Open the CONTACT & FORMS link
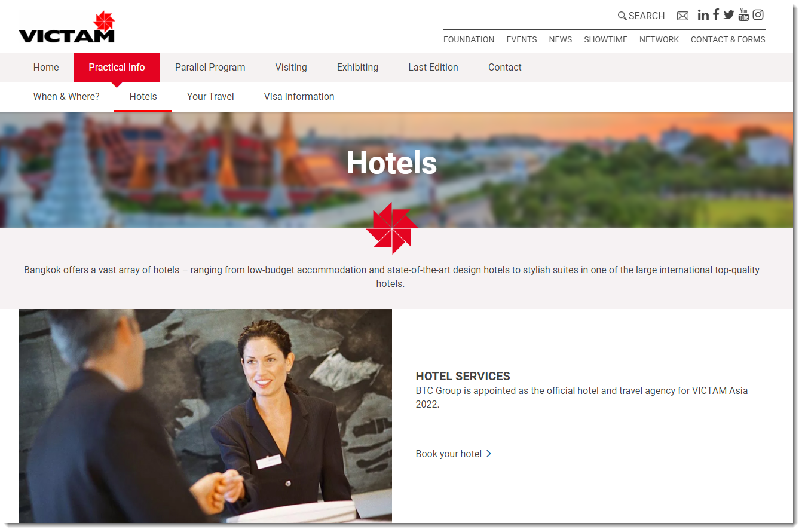This screenshot has width=802, height=532. pyautogui.click(x=728, y=39)
